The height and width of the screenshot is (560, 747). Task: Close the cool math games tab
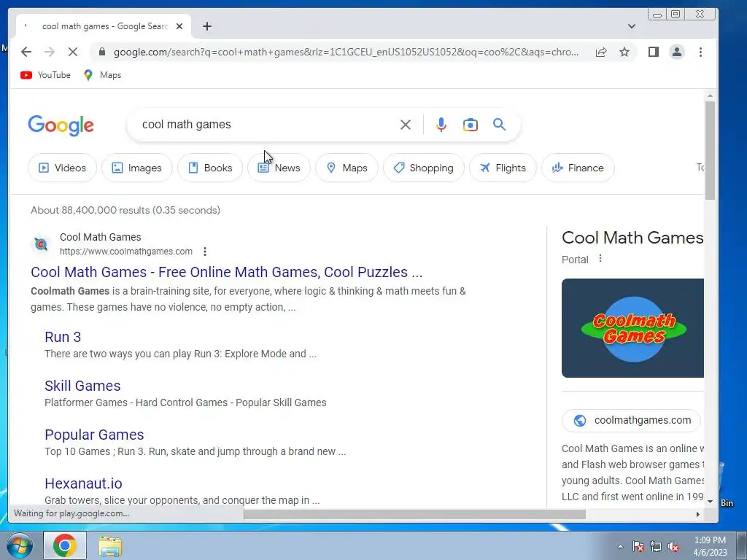(x=179, y=26)
